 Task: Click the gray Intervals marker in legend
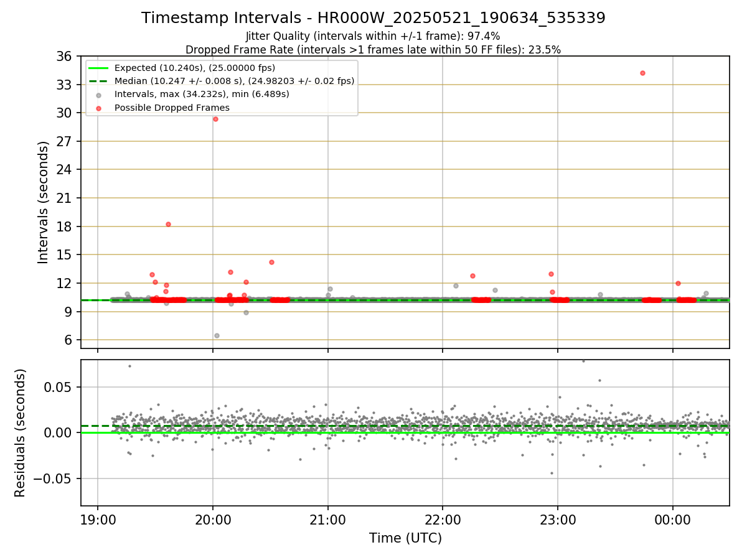100,95
